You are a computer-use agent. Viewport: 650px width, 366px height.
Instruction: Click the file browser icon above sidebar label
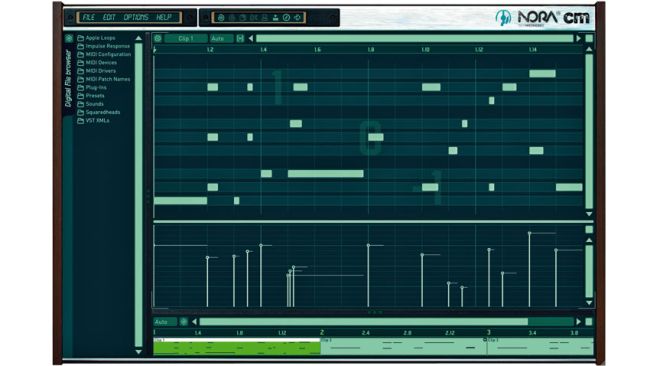69,39
